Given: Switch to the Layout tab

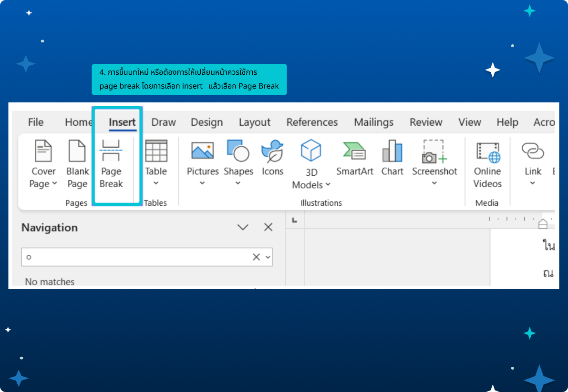Looking at the screenshot, I should click(255, 122).
